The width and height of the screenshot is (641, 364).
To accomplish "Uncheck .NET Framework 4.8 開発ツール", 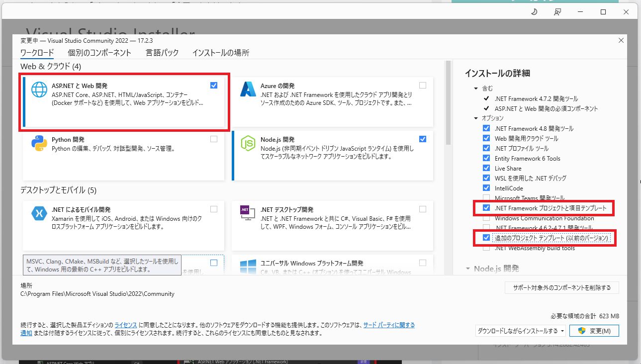I will click(486, 128).
